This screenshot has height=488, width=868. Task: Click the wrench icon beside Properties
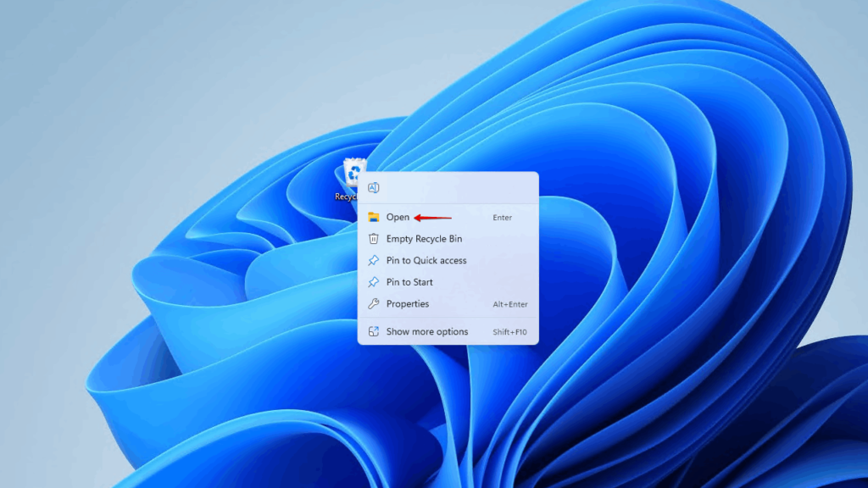(x=373, y=303)
